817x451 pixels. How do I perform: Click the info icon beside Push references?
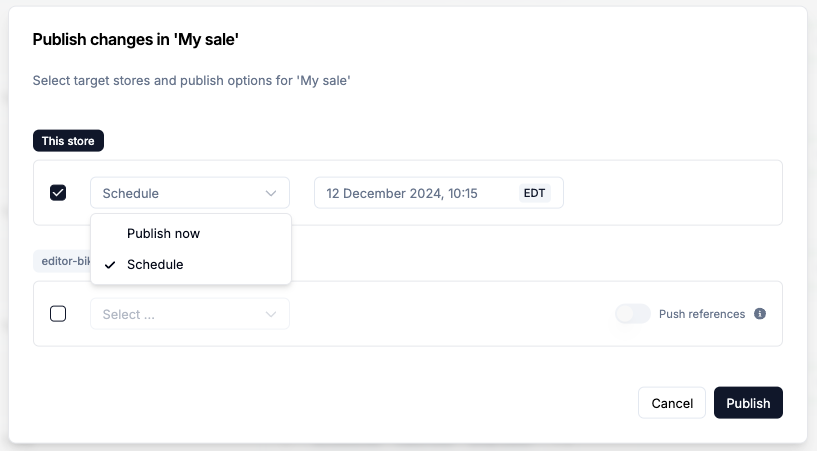[x=760, y=314]
